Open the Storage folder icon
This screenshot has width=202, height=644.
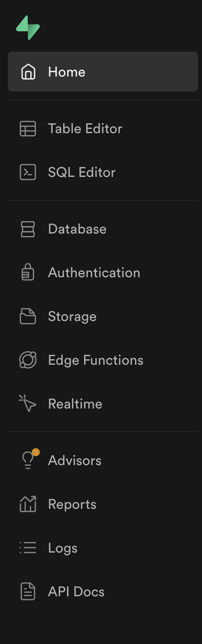[x=28, y=317]
